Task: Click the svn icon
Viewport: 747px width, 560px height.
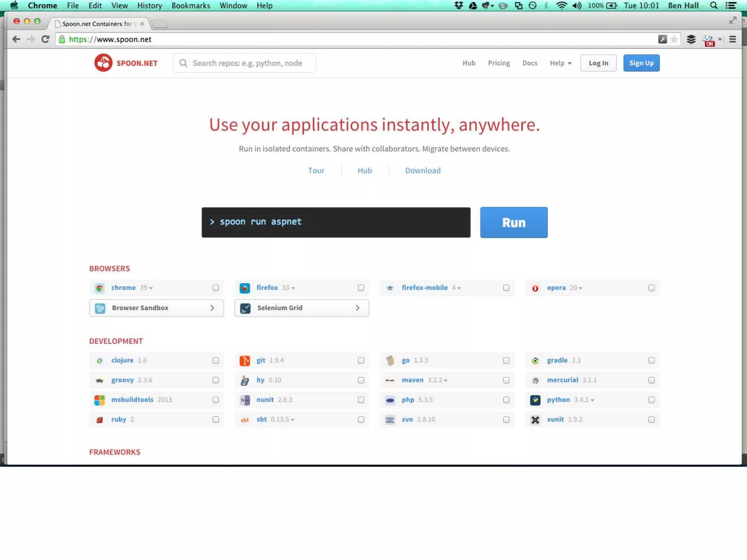Action: coord(390,420)
